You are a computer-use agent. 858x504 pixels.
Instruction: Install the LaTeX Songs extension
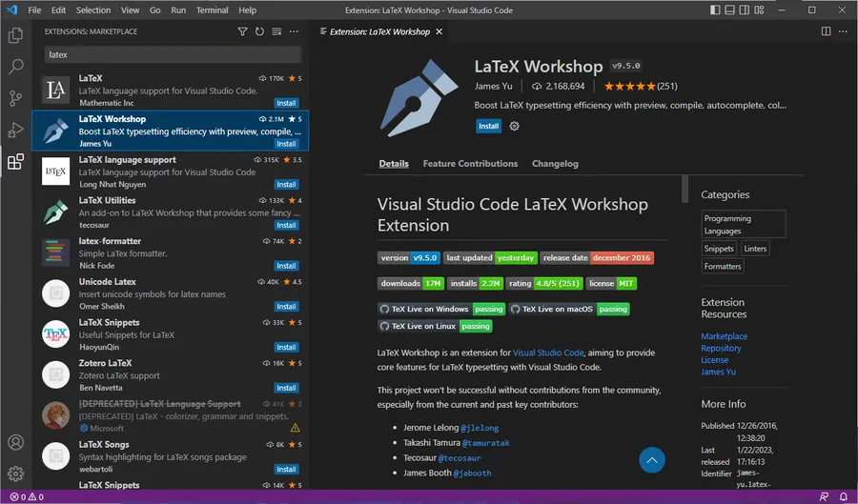[286, 469]
